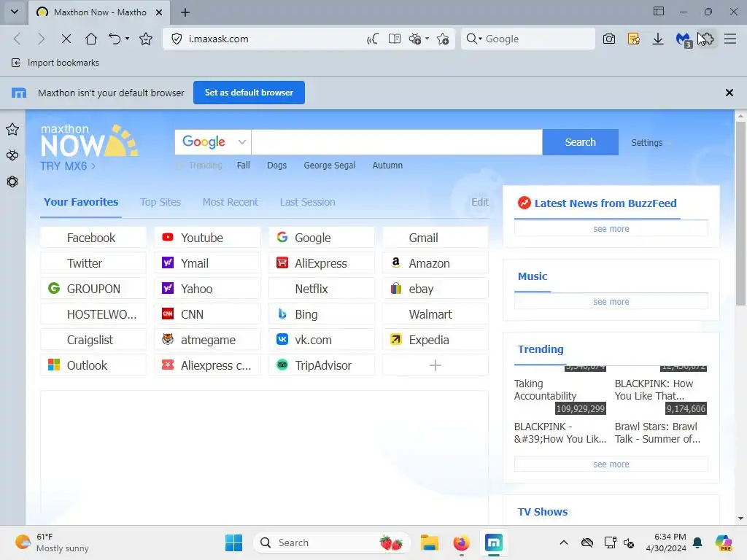Open the sidebar settings gear-like icon

coord(12,182)
